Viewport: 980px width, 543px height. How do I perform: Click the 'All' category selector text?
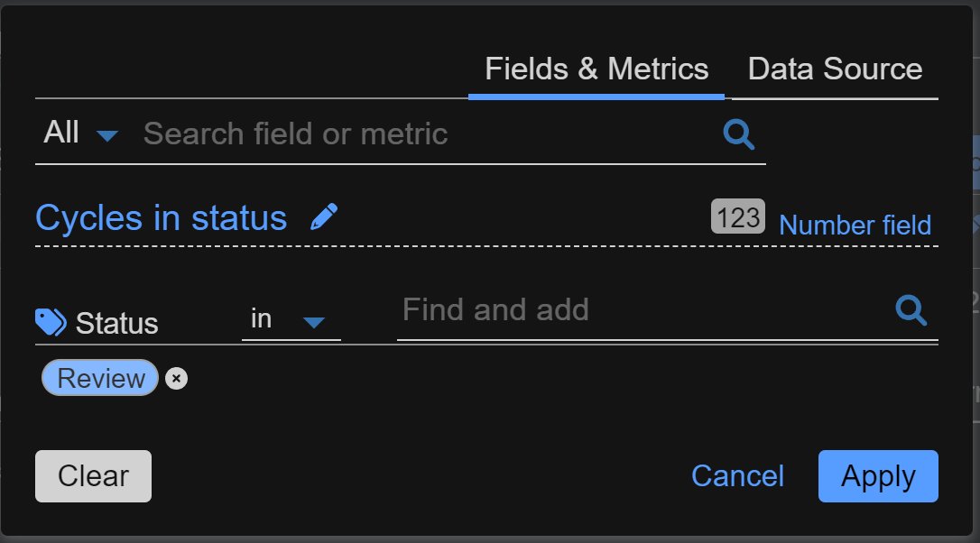coord(61,133)
